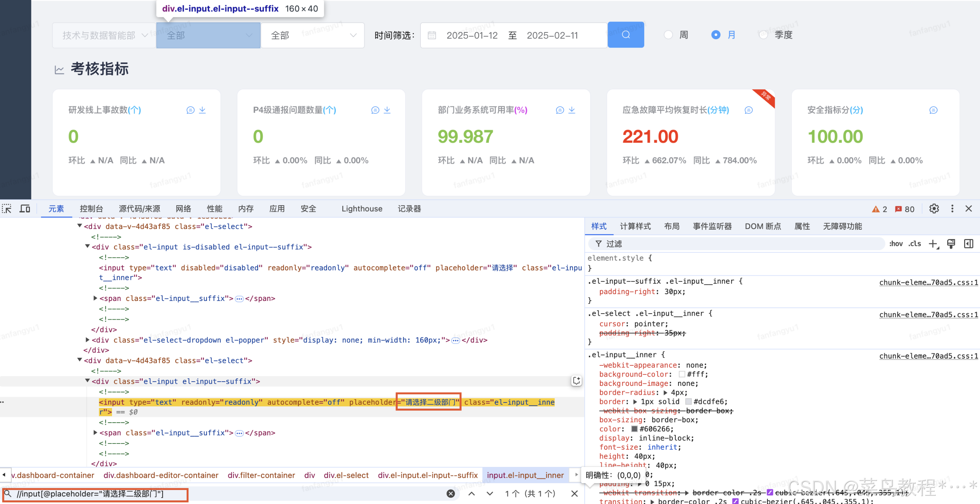The image size is (980, 504).
Task: Open the chunk-eleme css source link
Action: (928, 282)
